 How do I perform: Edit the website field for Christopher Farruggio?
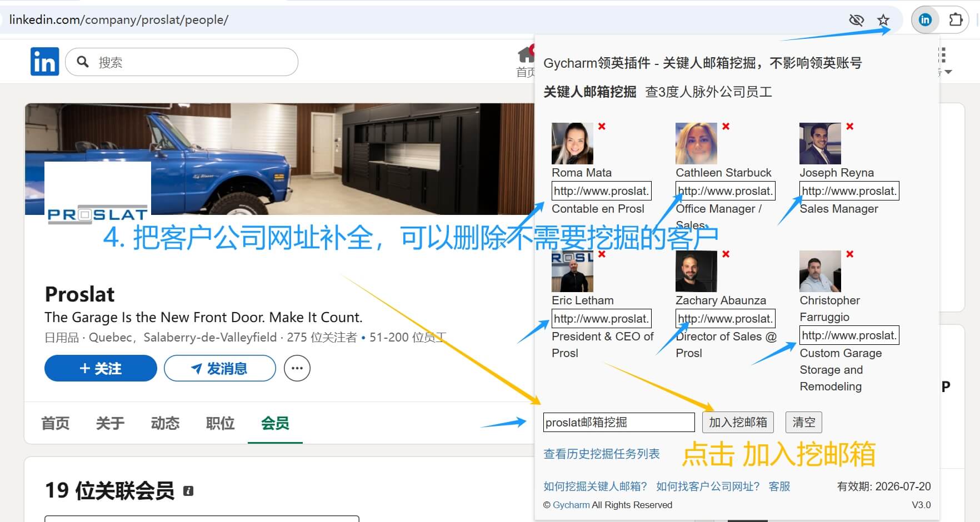(x=849, y=335)
